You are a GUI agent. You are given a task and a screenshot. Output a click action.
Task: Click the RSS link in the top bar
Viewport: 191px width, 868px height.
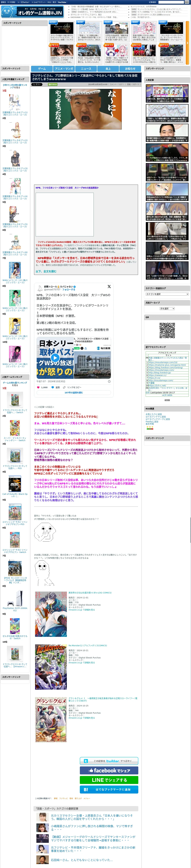(49, 2)
